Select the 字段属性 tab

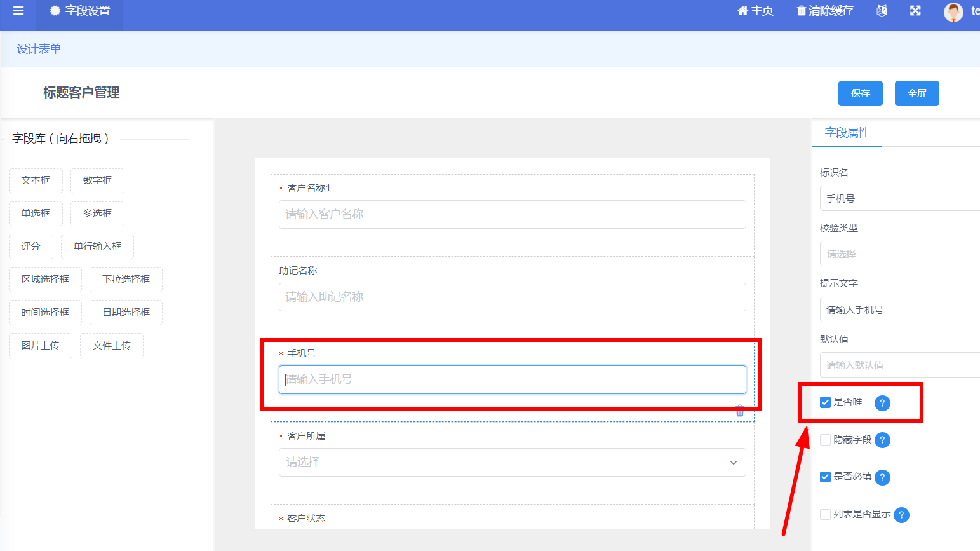pos(847,133)
